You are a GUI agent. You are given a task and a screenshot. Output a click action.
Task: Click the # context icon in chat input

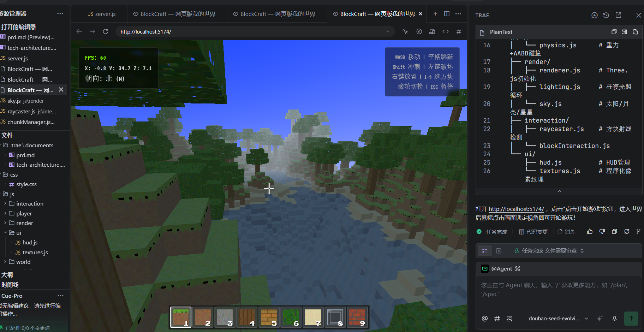pyautogui.click(x=497, y=319)
